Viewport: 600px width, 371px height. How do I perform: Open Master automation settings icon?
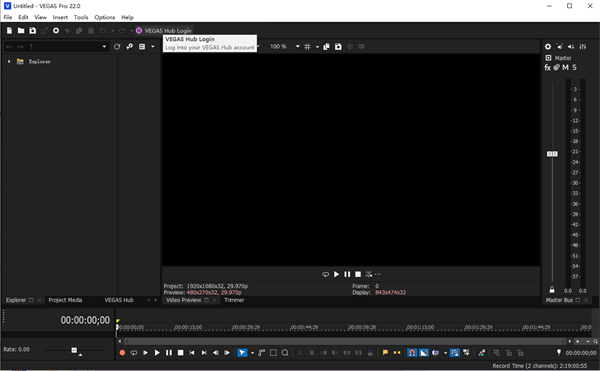tap(556, 67)
